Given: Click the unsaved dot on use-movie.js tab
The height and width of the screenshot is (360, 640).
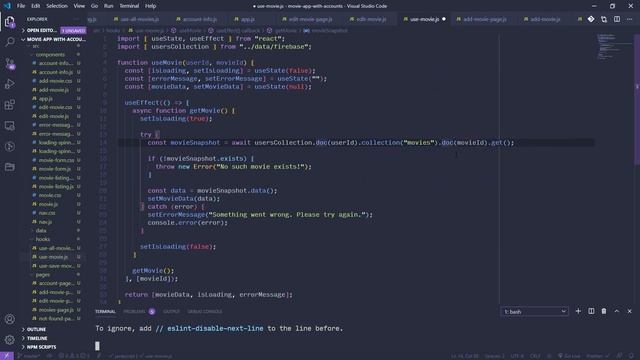Looking at the screenshot, I should 444,19.
